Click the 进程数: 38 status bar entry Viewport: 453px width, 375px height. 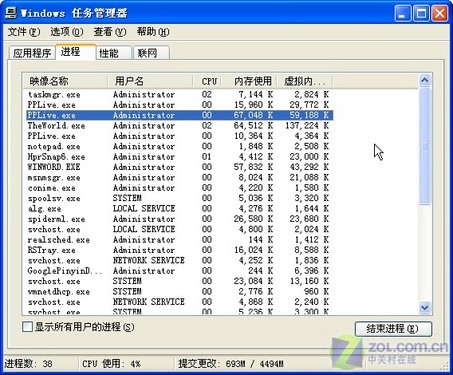point(29,363)
